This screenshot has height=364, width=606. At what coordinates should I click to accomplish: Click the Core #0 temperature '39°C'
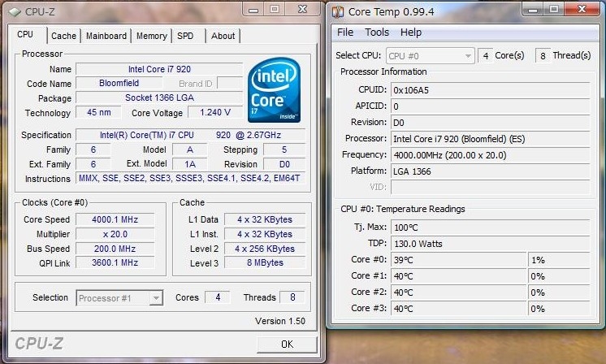pyautogui.click(x=459, y=260)
